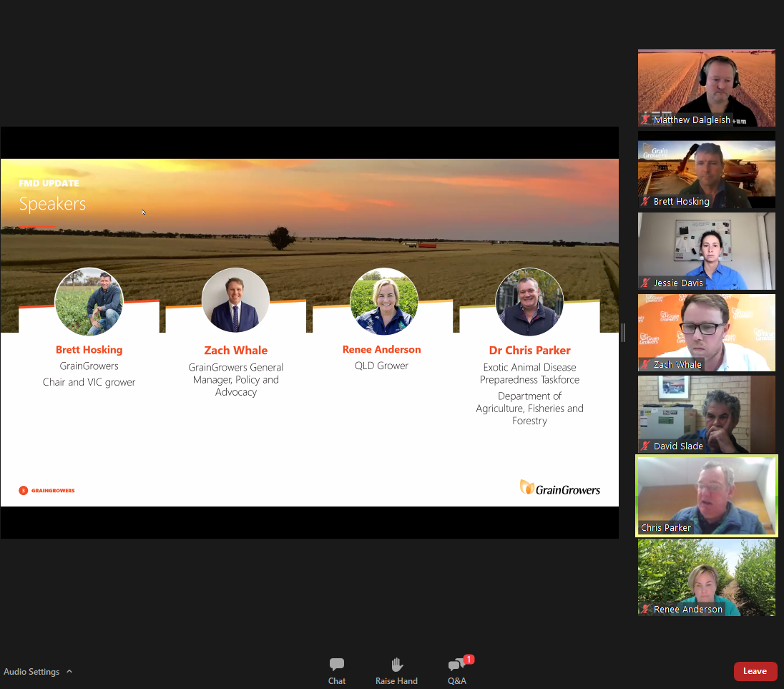Screen dimensions: 784x689
Task: Open the Q&A panel
Action: (x=457, y=671)
